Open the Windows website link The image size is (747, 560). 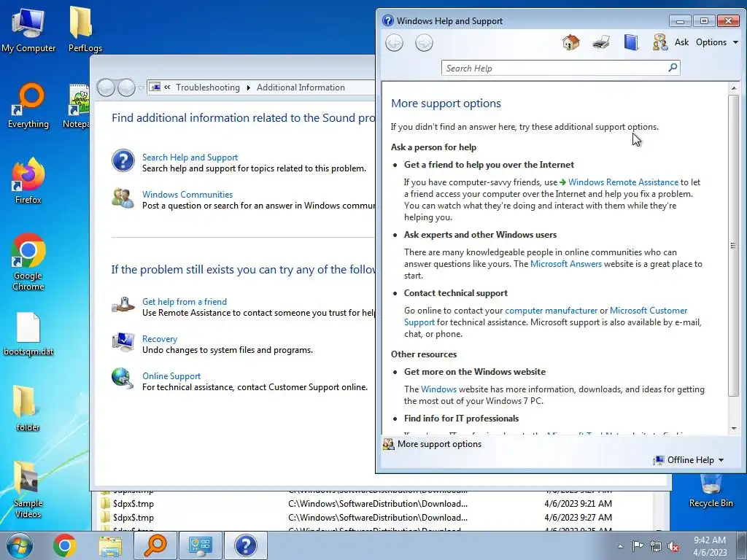click(438, 389)
